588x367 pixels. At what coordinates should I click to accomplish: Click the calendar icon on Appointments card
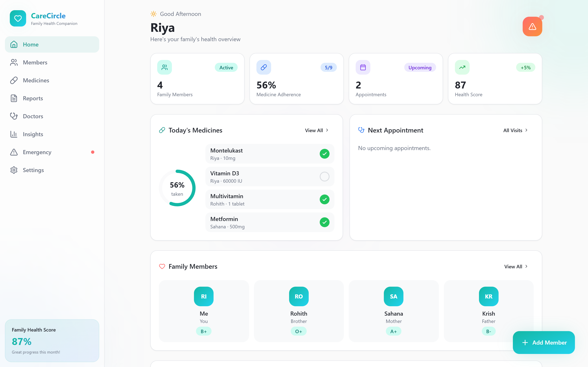coord(363,67)
